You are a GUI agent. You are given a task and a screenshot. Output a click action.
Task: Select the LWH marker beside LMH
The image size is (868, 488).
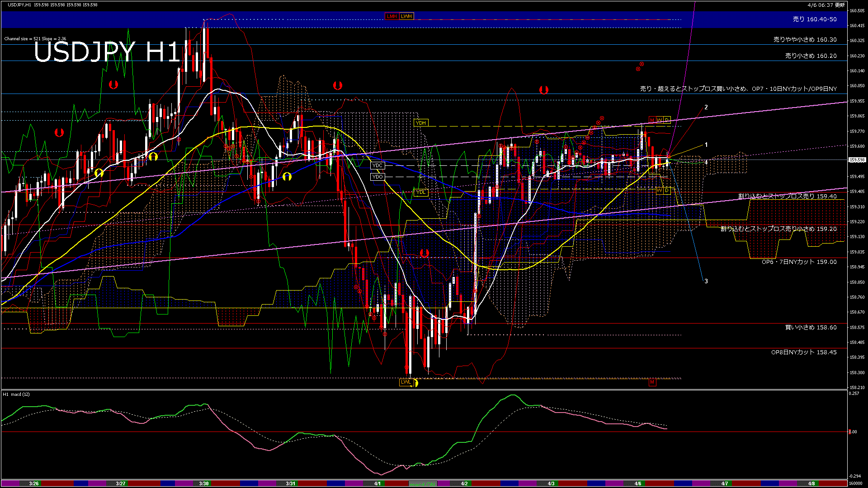pyautogui.click(x=406, y=16)
